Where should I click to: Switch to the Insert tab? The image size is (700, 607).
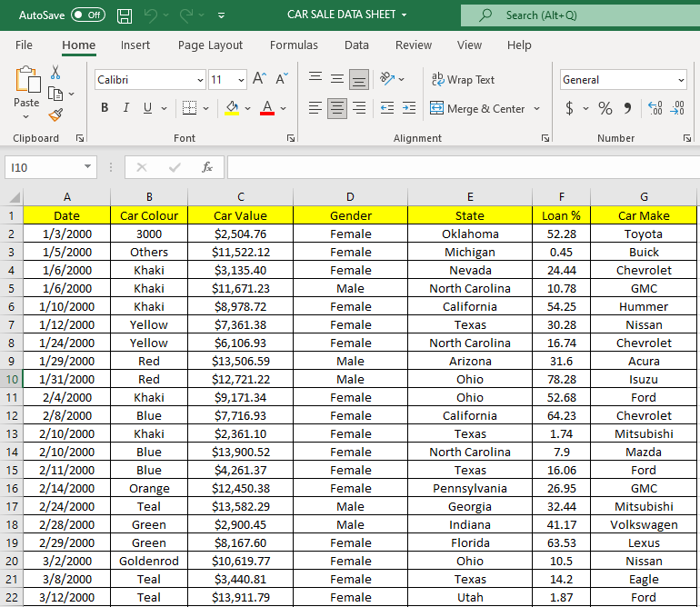[135, 45]
